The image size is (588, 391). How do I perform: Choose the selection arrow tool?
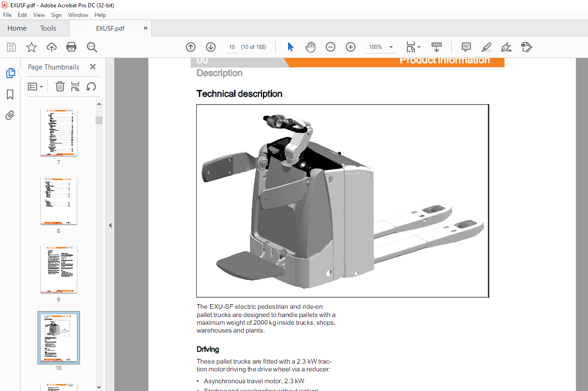290,47
